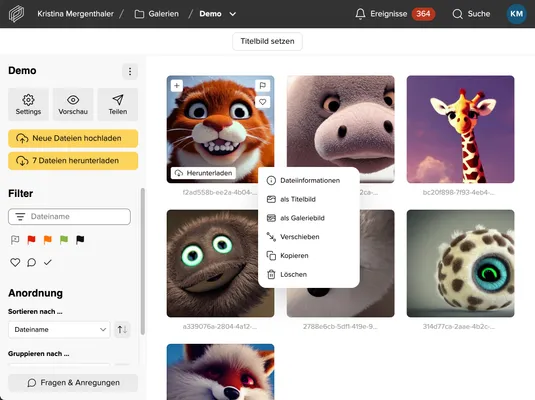Toggle sort direction arrows

click(x=122, y=330)
